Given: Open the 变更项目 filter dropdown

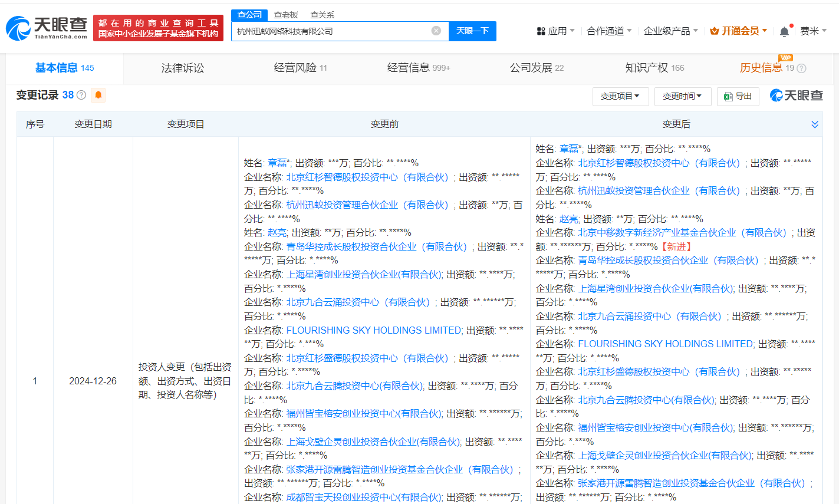Looking at the screenshot, I should click(x=620, y=96).
